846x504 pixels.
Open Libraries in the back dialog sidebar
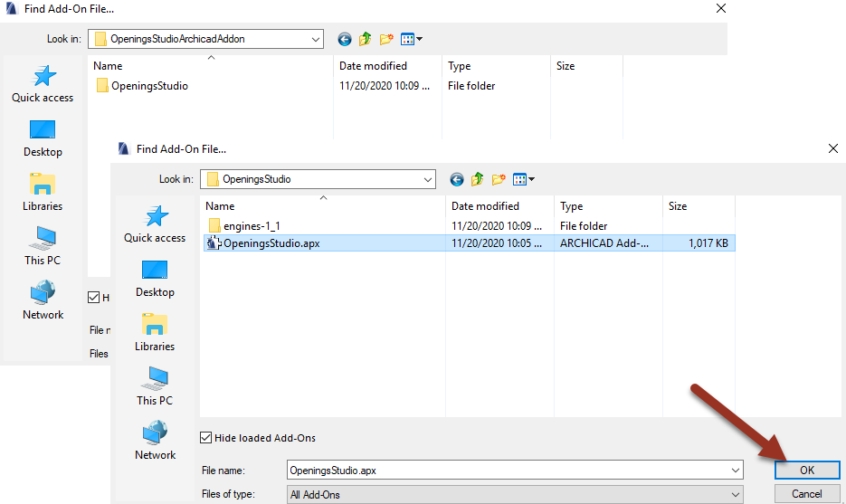click(x=43, y=193)
